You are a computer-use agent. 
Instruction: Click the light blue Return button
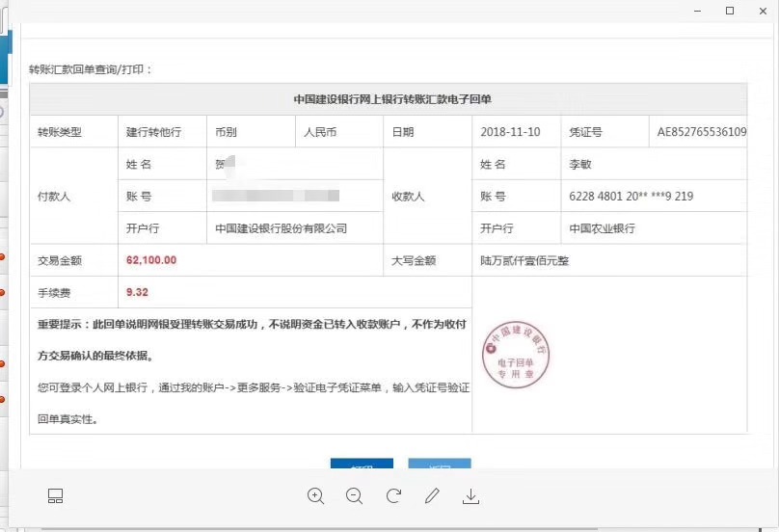click(x=440, y=464)
